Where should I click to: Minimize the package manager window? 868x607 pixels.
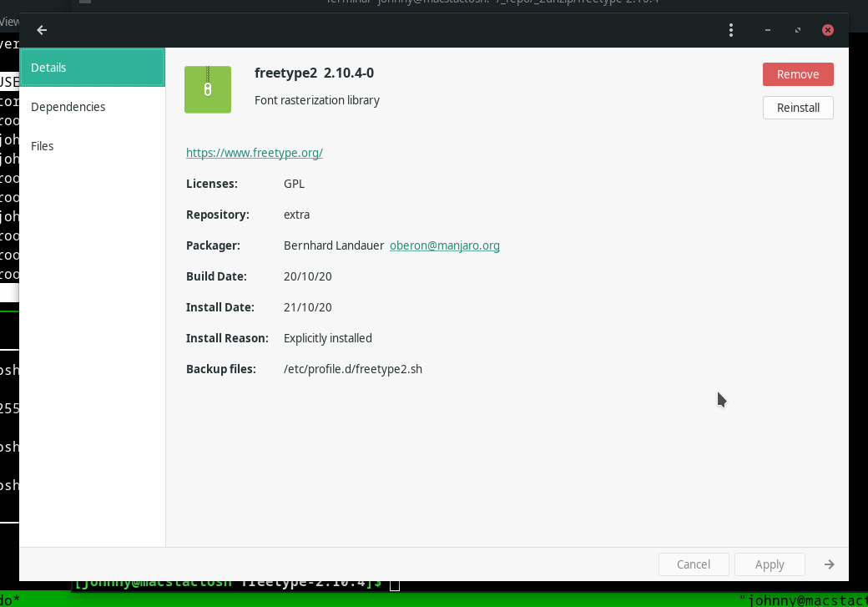[x=767, y=30]
